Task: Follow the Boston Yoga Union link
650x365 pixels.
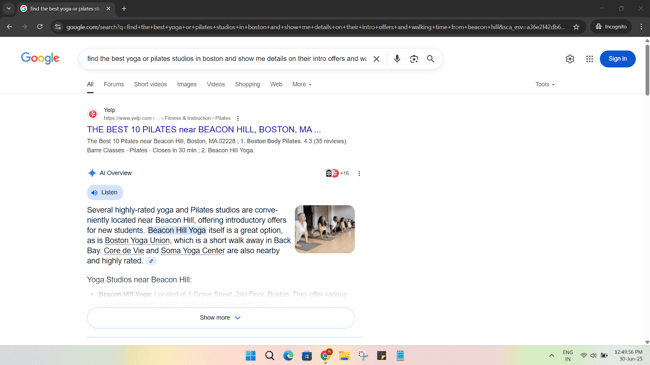Action: click(x=137, y=241)
